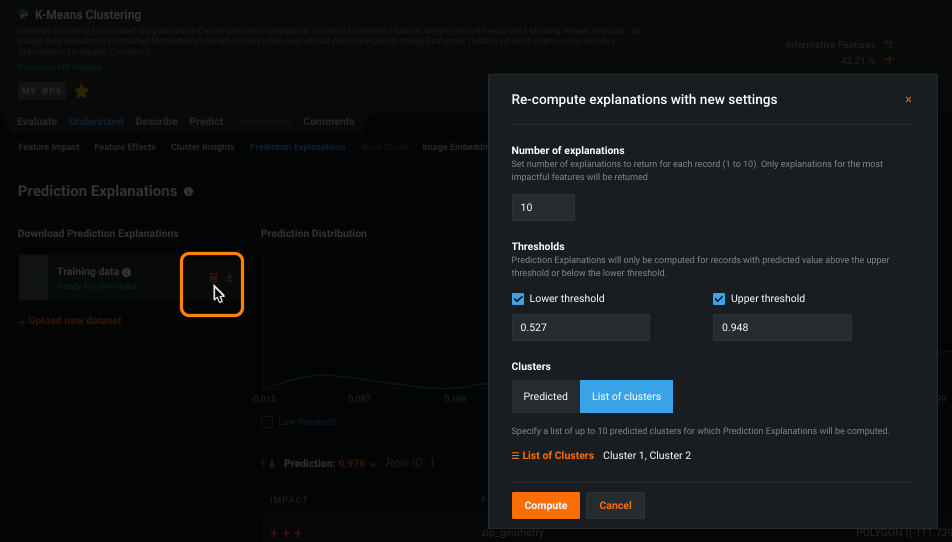Toggle the Low threshold checkbox under chart
Image resolution: width=952 pixels, height=542 pixels.
click(x=267, y=422)
